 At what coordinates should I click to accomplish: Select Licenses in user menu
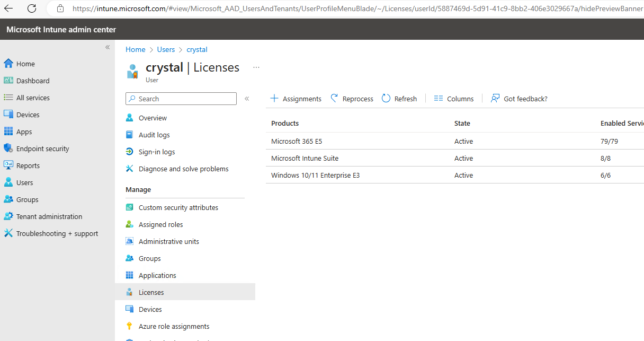pos(185,292)
